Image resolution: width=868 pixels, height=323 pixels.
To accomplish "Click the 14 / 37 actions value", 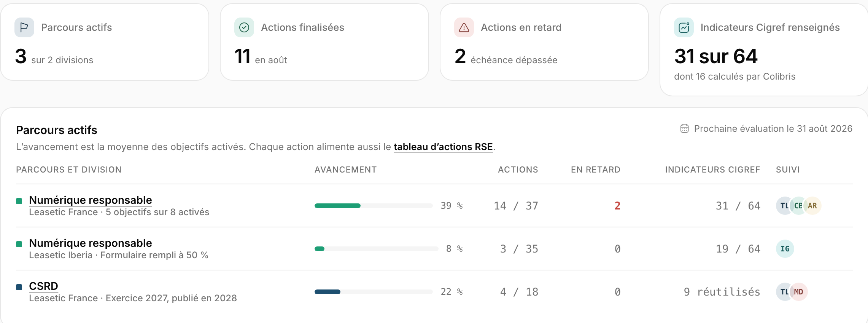I will [516, 206].
